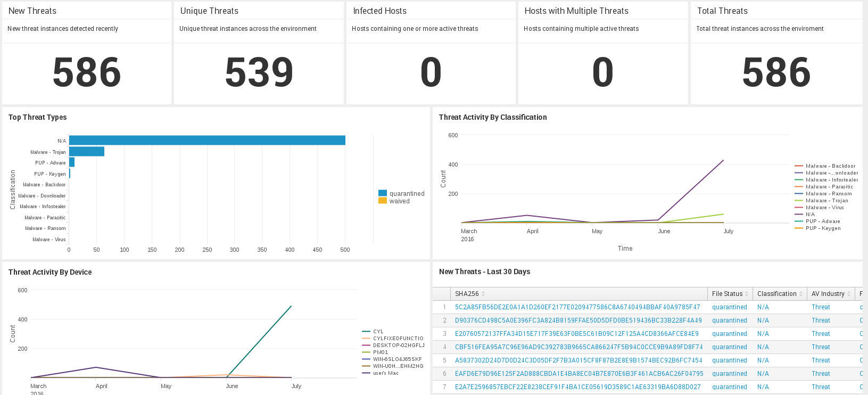Toggle N/A series in classification chart legend
868x395 pixels.
[x=805, y=215]
